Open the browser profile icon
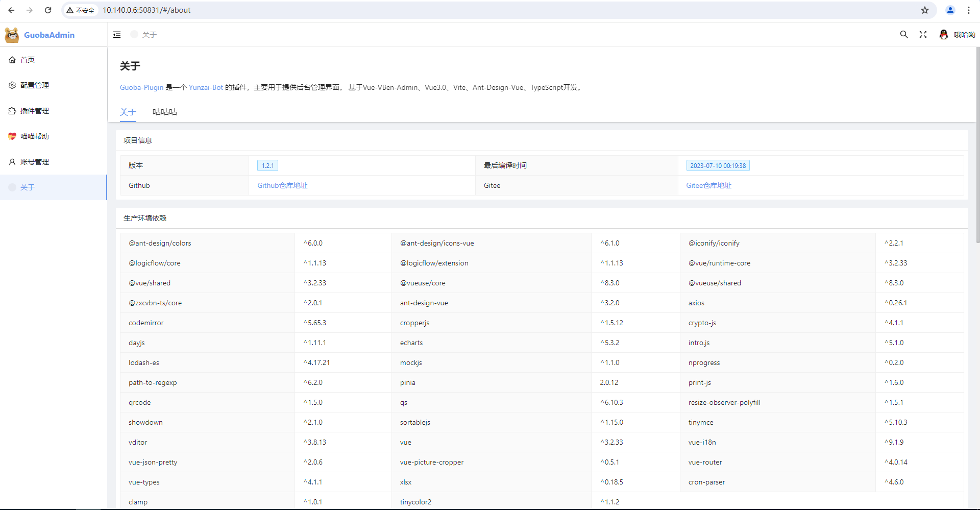The height and width of the screenshot is (510, 980). (x=950, y=10)
